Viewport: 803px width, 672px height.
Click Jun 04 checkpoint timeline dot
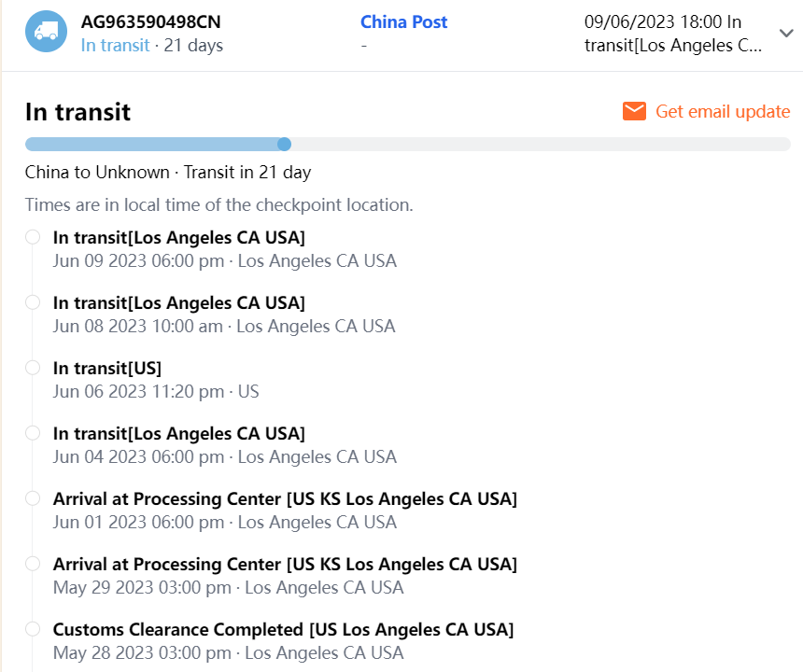pos(33,433)
